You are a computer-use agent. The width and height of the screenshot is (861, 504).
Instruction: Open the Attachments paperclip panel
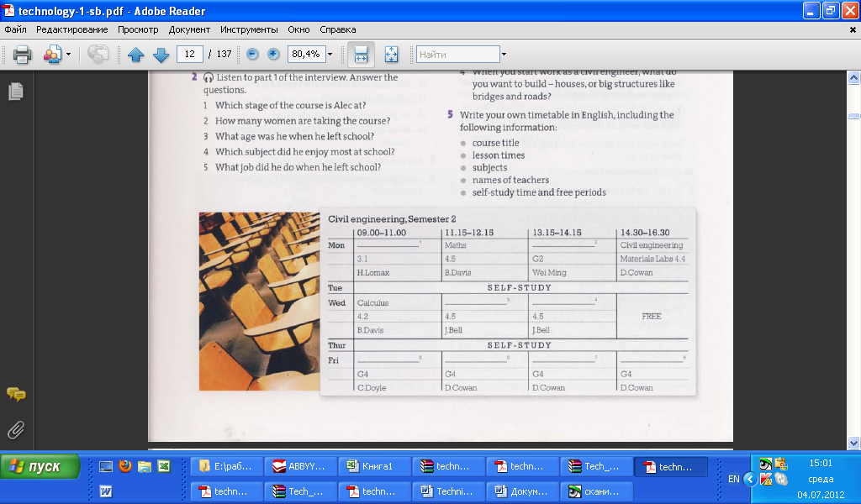pyautogui.click(x=15, y=430)
